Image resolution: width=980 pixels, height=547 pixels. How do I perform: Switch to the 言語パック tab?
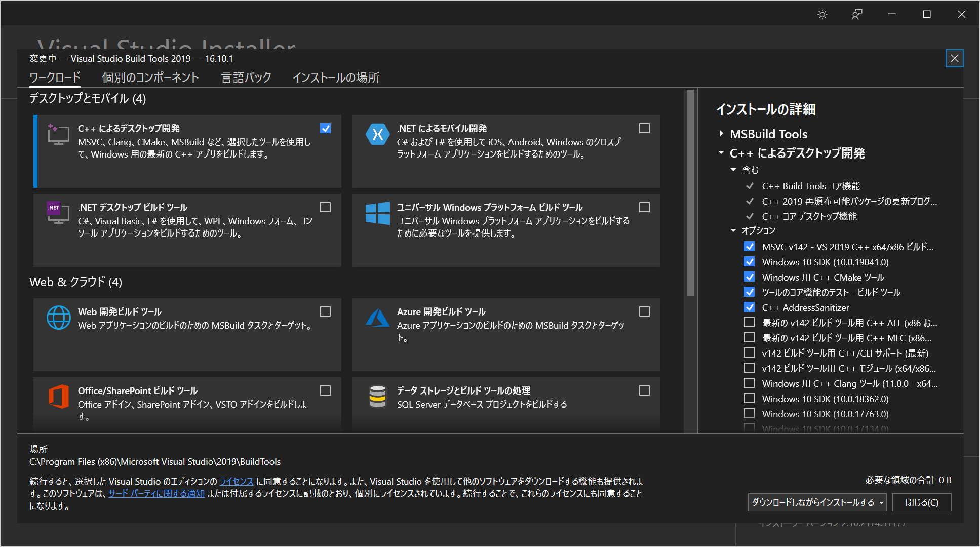(246, 77)
